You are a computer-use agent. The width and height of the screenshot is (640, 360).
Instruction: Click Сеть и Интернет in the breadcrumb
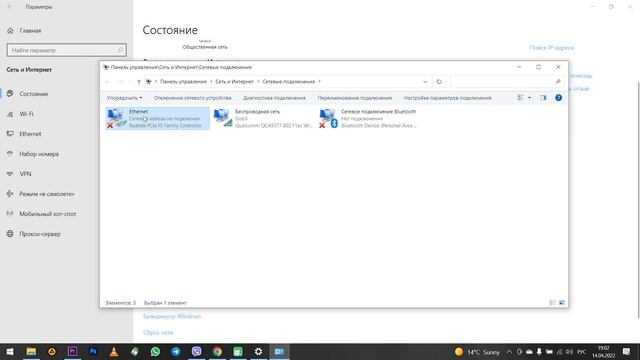(234, 82)
